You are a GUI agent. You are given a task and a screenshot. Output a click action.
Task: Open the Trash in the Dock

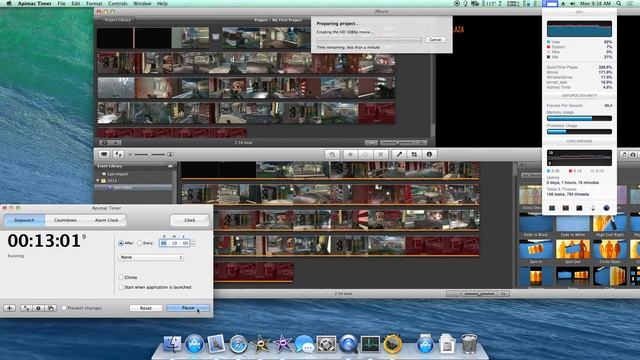469,344
